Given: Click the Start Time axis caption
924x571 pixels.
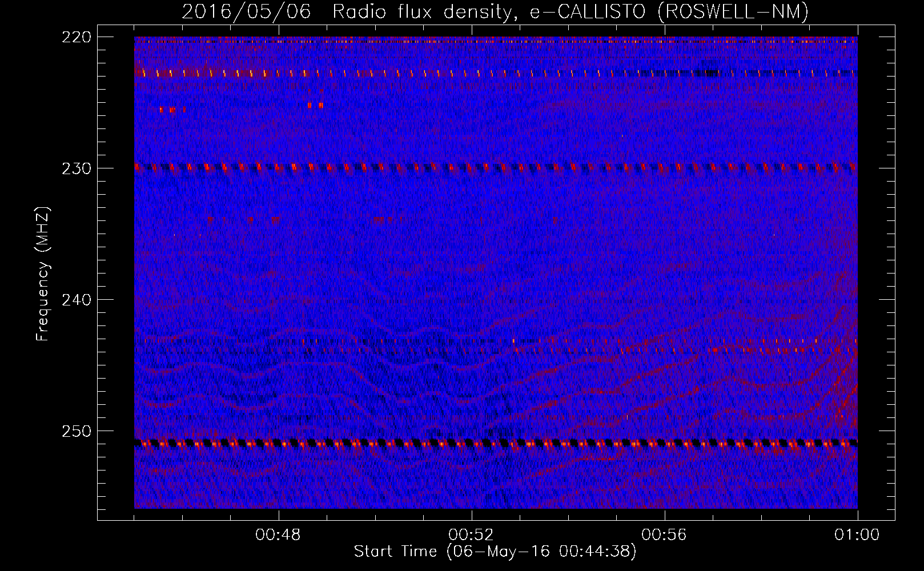Looking at the screenshot, I should (495, 552).
